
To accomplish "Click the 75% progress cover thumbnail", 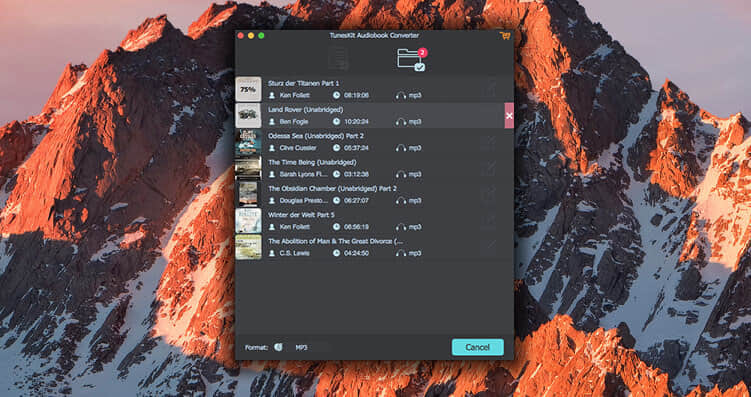I will pos(248,89).
